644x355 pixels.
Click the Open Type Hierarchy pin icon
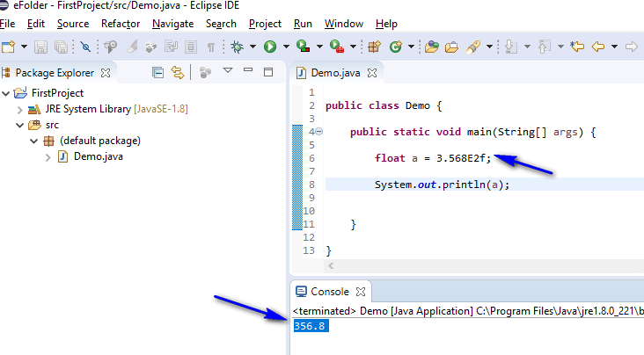[x=110, y=47]
